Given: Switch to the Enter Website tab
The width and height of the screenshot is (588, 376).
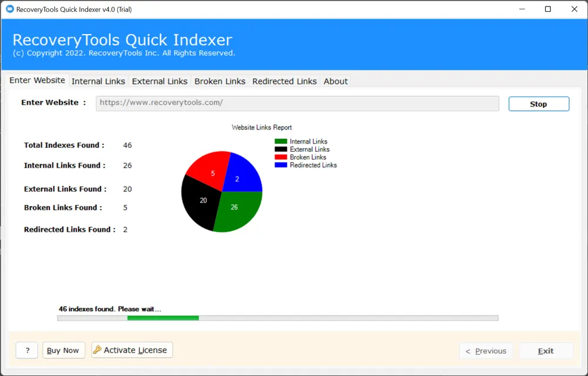Looking at the screenshot, I should (x=37, y=80).
